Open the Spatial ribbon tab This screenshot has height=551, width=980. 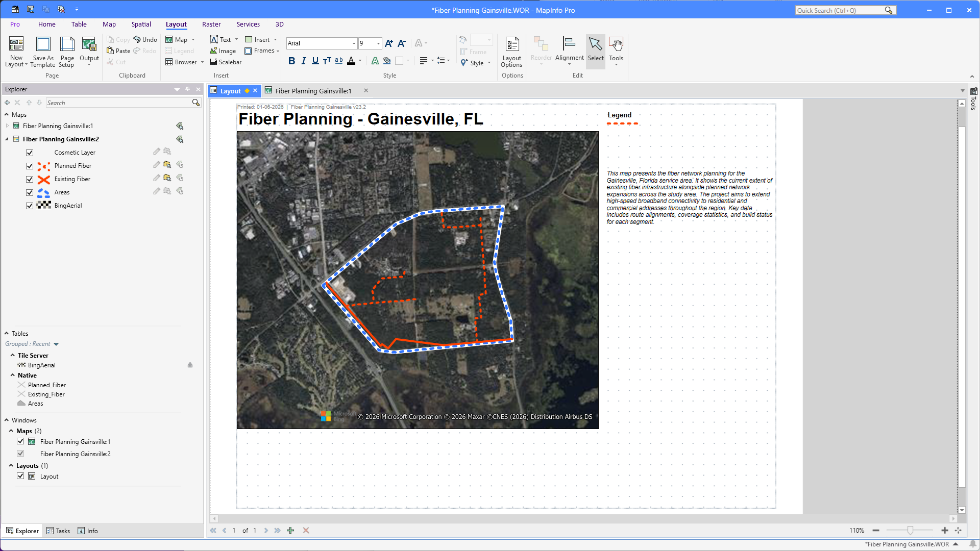[x=141, y=24]
